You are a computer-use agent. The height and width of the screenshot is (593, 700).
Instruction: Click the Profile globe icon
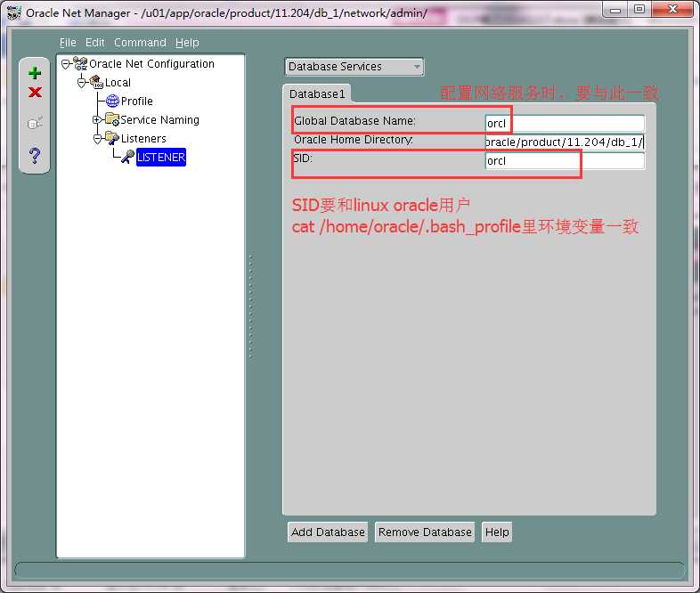[x=112, y=101]
